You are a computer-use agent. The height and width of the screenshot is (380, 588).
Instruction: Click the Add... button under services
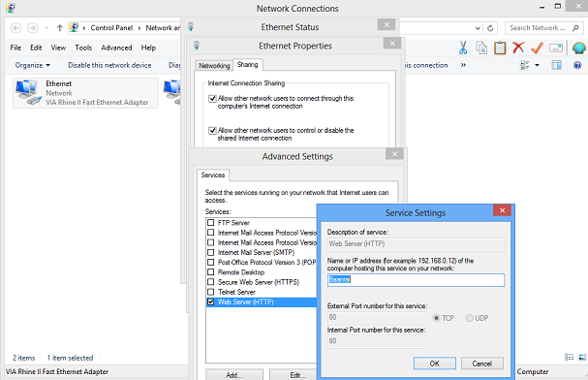(234, 375)
